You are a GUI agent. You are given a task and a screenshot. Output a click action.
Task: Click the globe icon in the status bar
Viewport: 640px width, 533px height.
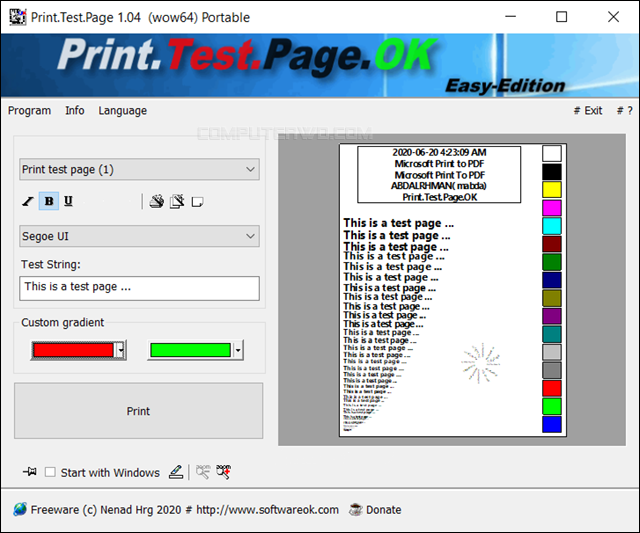coord(20,509)
